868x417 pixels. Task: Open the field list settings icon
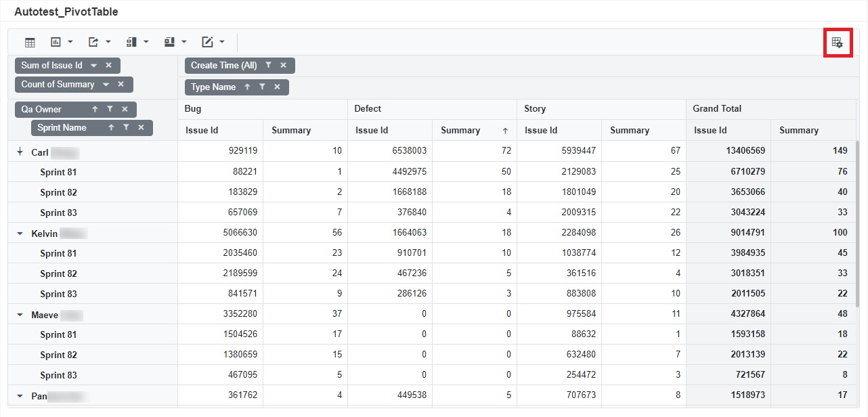(x=837, y=43)
